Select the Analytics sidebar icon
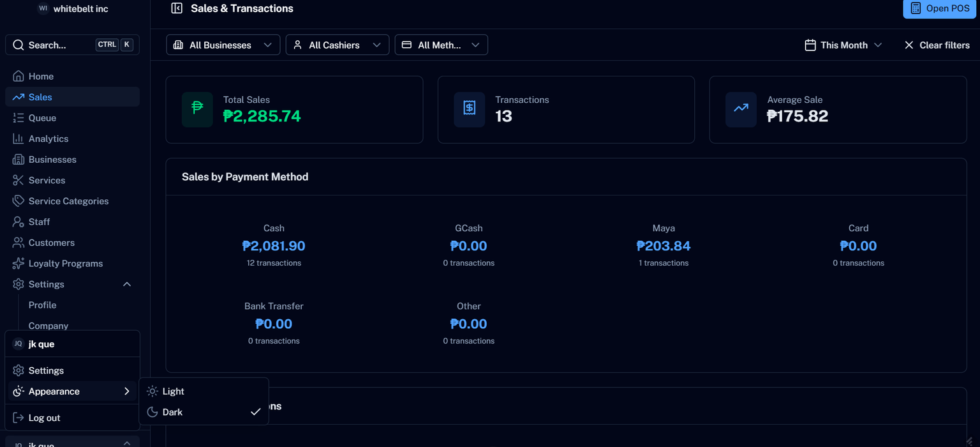 click(19, 139)
